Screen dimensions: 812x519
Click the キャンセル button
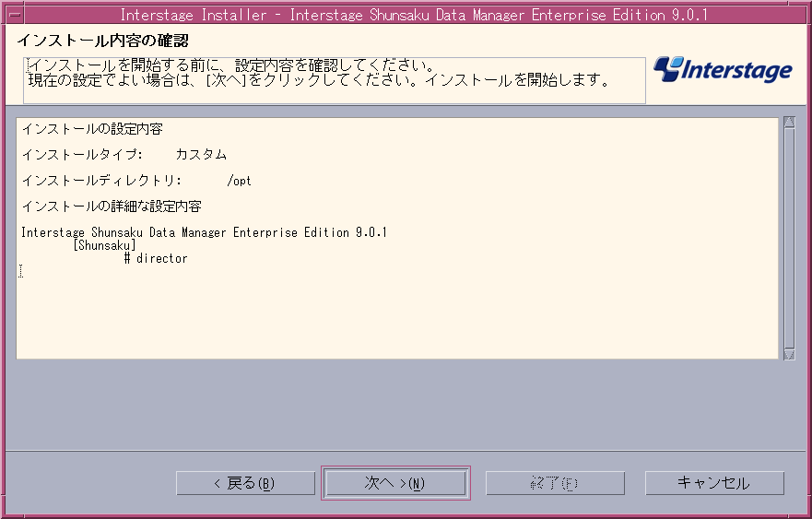coord(714,483)
